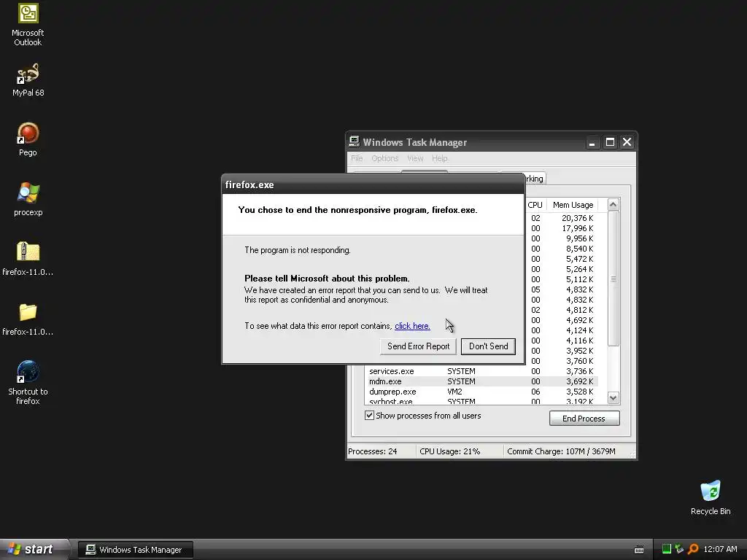Click the orange magnifier tray icon
The image size is (747, 560).
(x=693, y=549)
